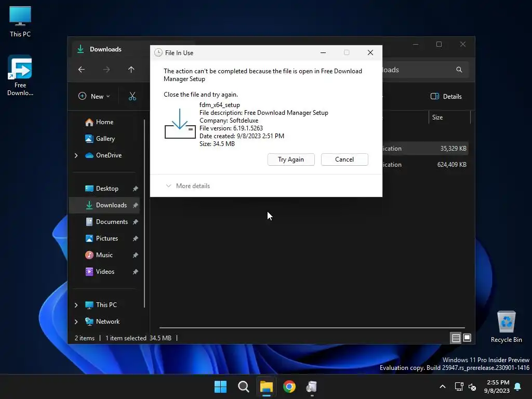
Task: Click the pin icon beside Documents
Action: pyautogui.click(x=136, y=222)
